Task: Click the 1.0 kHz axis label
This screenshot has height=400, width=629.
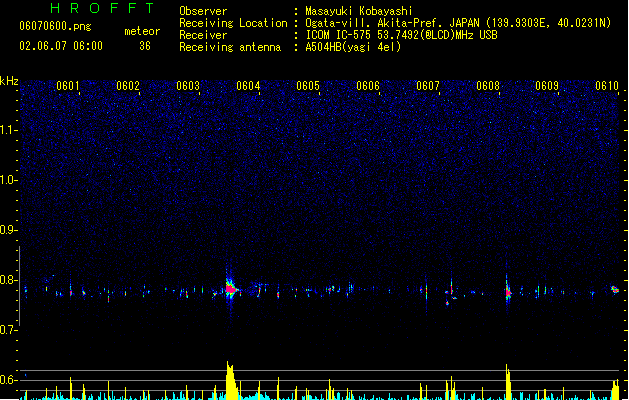Action: (8, 180)
